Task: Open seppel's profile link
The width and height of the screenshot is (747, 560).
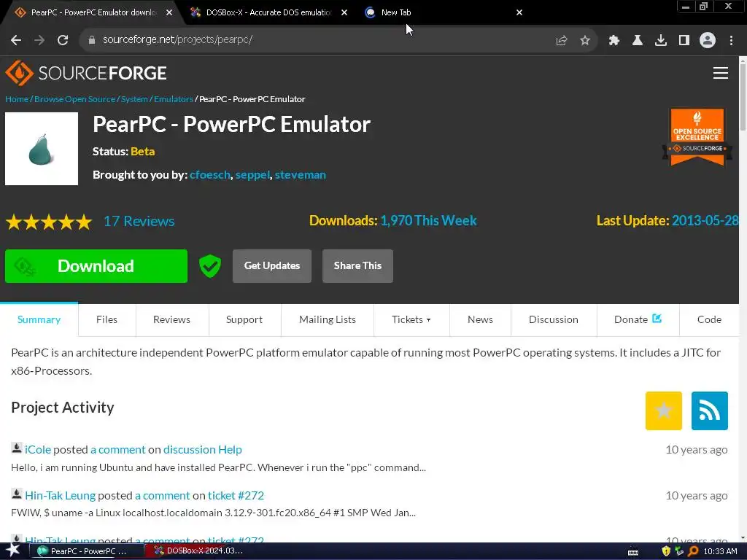Action: point(252,175)
